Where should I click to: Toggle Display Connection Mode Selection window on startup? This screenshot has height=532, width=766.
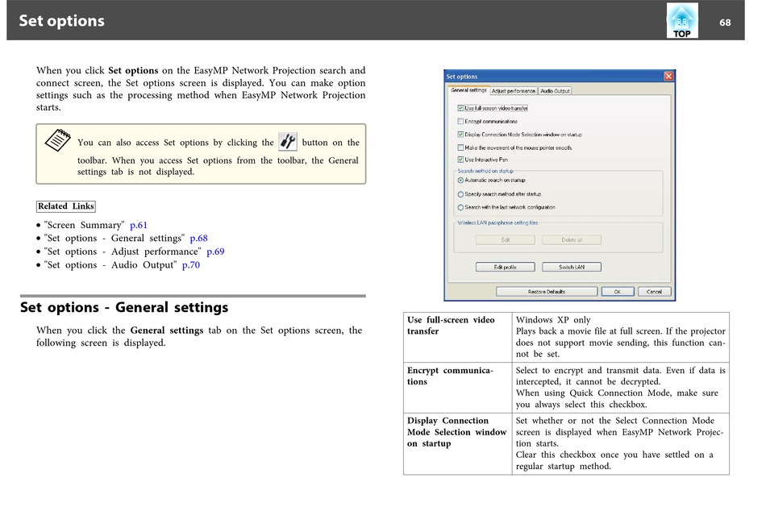coord(460,135)
